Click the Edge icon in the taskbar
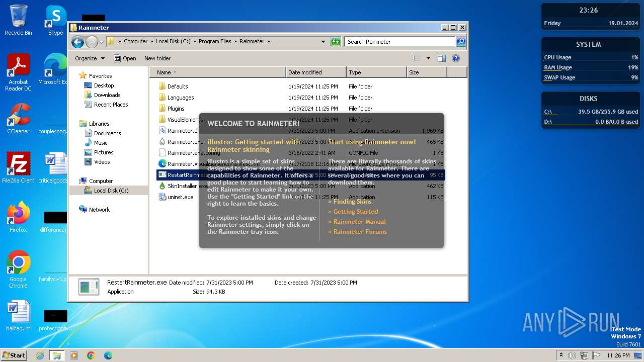Viewport: 644px width, 362px height. point(108,355)
